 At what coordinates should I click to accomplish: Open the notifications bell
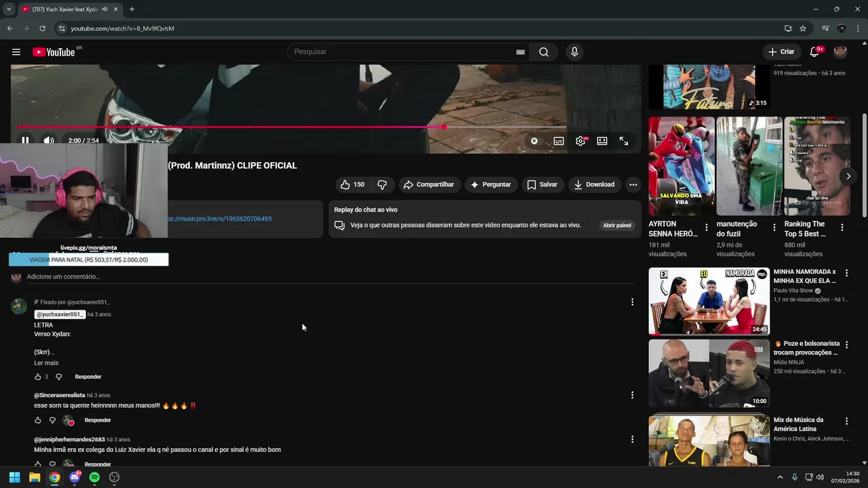tap(815, 52)
